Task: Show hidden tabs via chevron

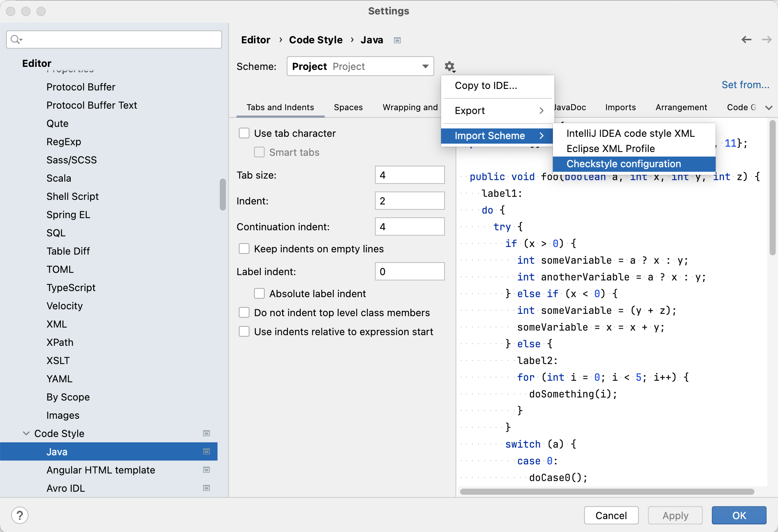Action: click(x=768, y=108)
